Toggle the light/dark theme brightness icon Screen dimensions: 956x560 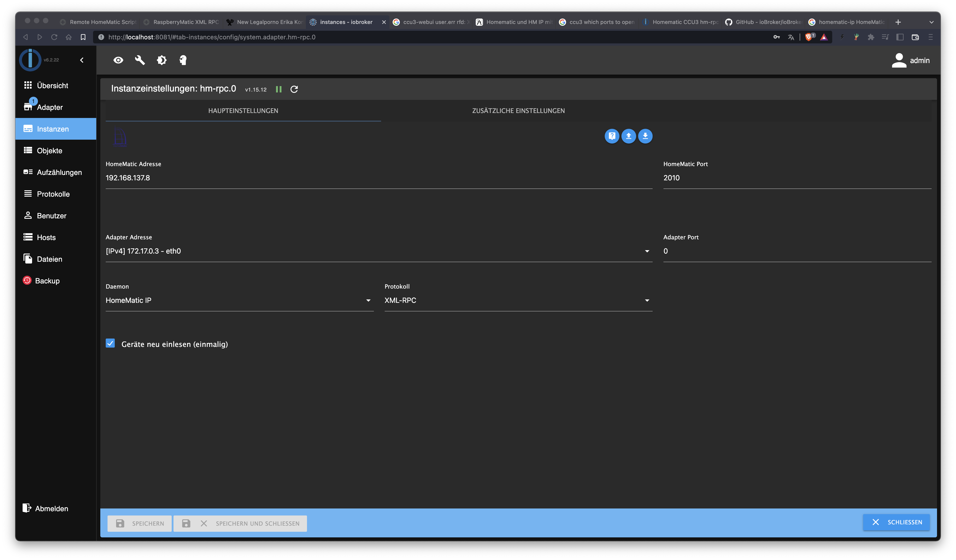pos(162,60)
